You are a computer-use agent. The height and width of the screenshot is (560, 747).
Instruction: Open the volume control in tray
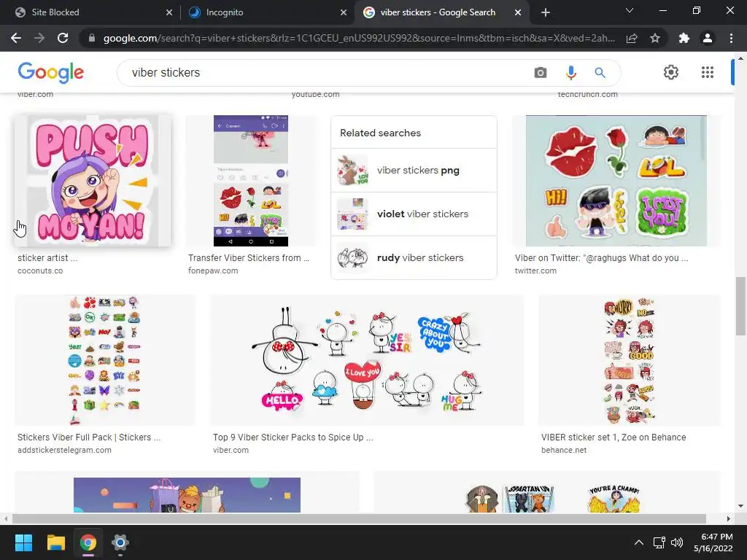pyautogui.click(x=676, y=542)
